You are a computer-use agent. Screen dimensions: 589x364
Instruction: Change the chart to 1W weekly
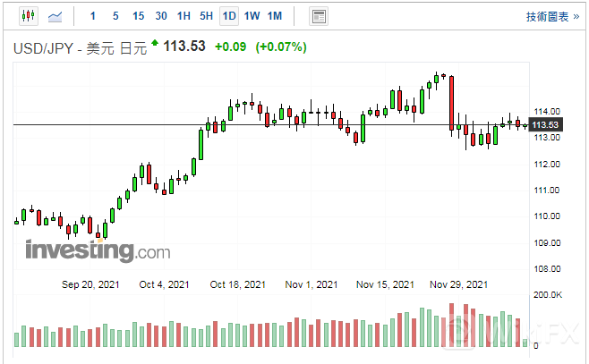click(252, 16)
